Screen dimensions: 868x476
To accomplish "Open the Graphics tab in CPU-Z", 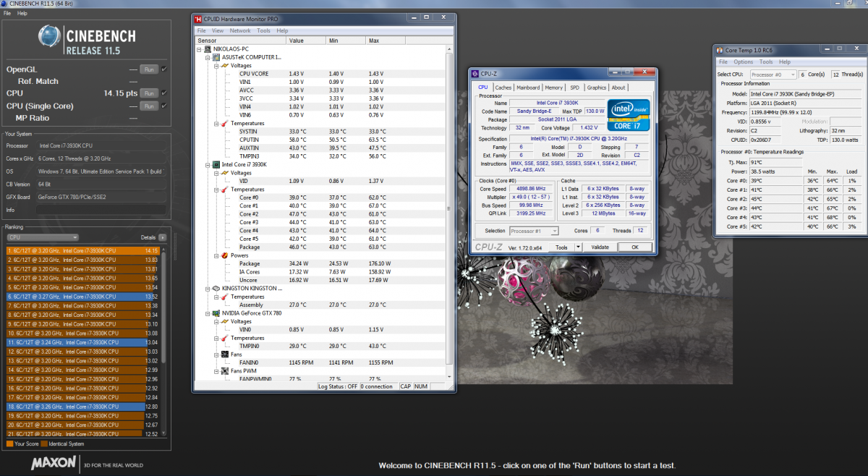I will tap(597, 88).
